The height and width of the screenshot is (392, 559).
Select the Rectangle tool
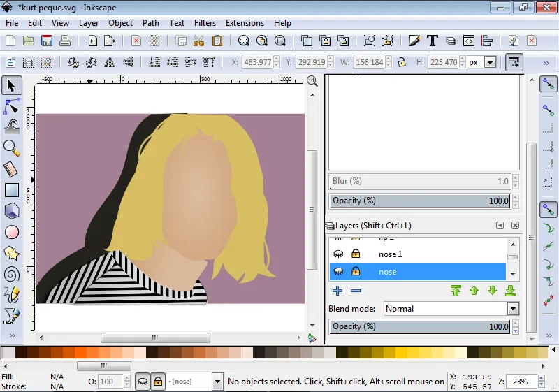point(11,190)
